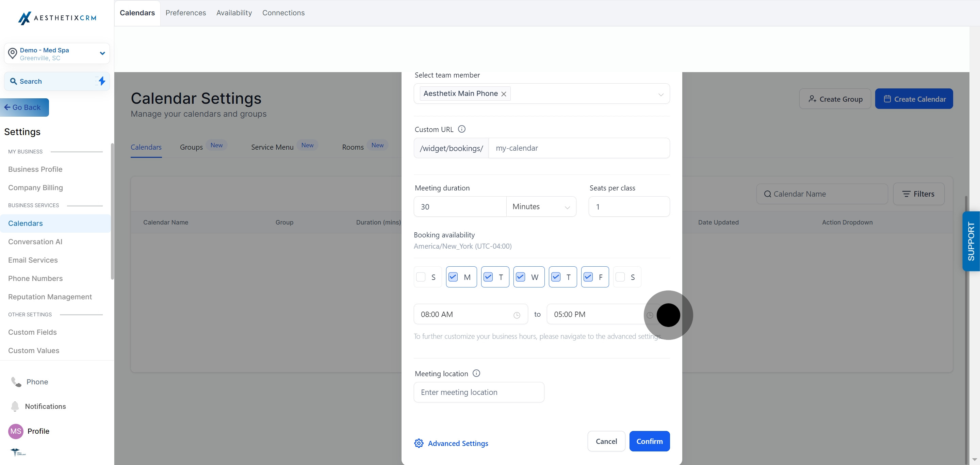Switch to the Preferences tab
The height and width of the screenshot is (465, 980).
tap(186, 13)
